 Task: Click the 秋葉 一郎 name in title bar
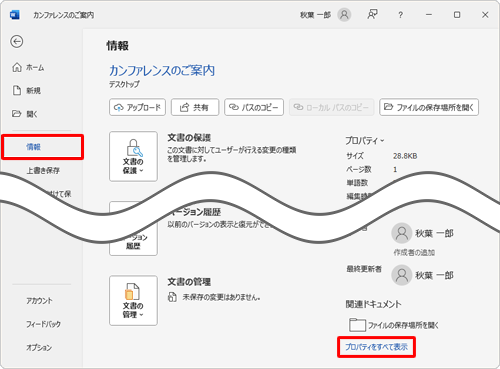315,15
